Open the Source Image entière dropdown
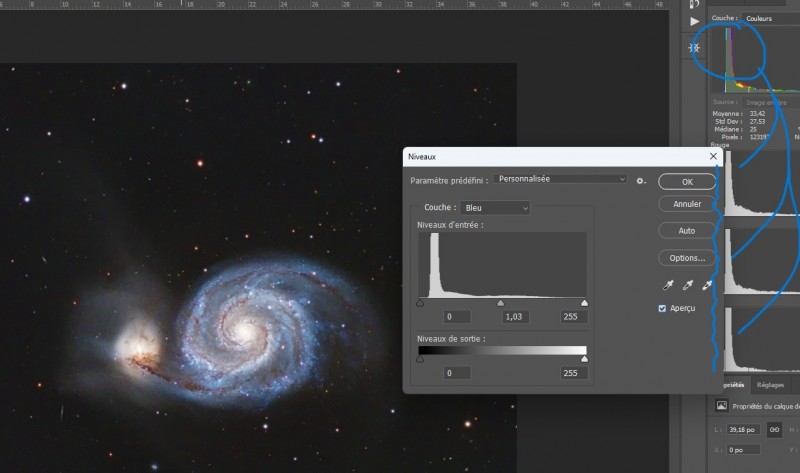 coord(770,103)
